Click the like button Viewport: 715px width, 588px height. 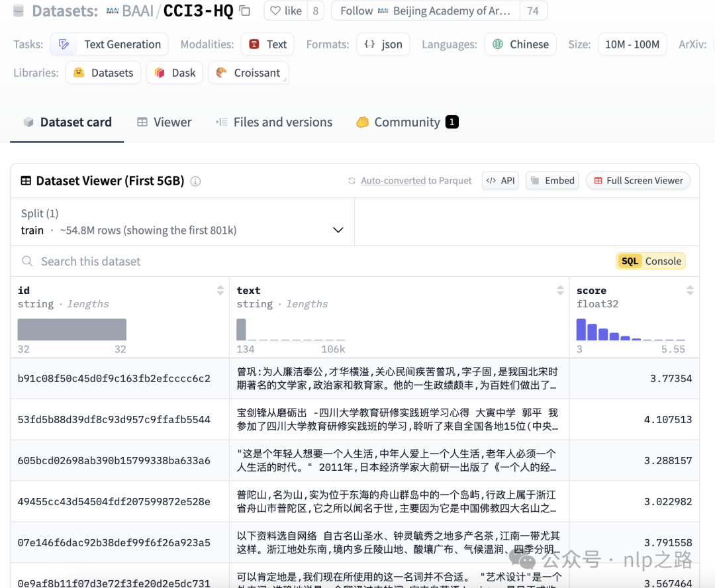coord(286,11)
